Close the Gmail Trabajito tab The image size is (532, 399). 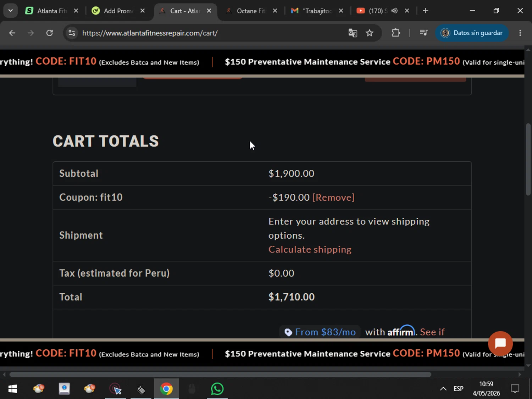coord(341,11)
